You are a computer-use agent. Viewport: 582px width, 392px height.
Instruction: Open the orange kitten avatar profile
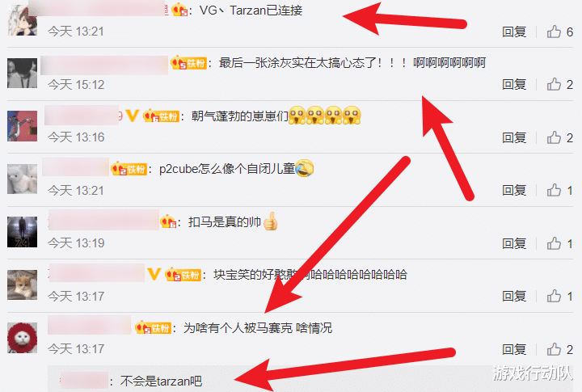tap(23, 285)
